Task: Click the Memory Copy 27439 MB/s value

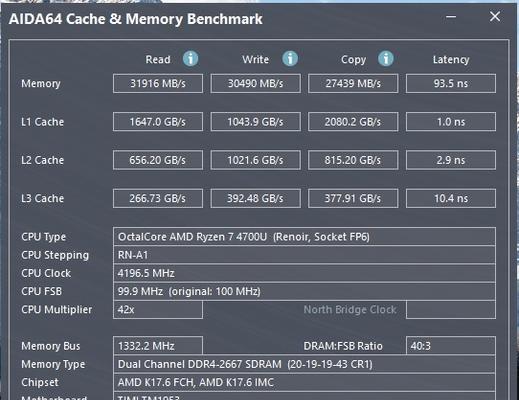Action: click(x=353, y=83)
